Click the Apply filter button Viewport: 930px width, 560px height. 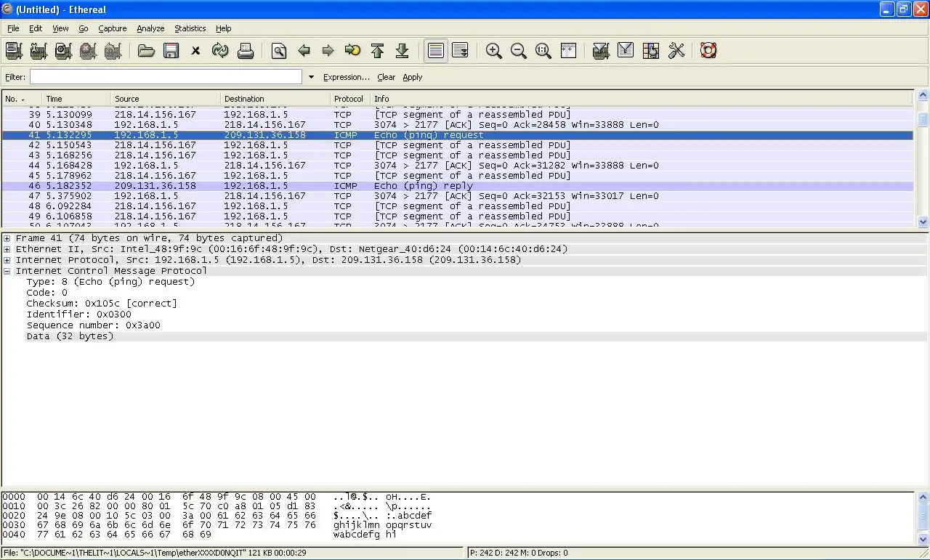point(412,77)
